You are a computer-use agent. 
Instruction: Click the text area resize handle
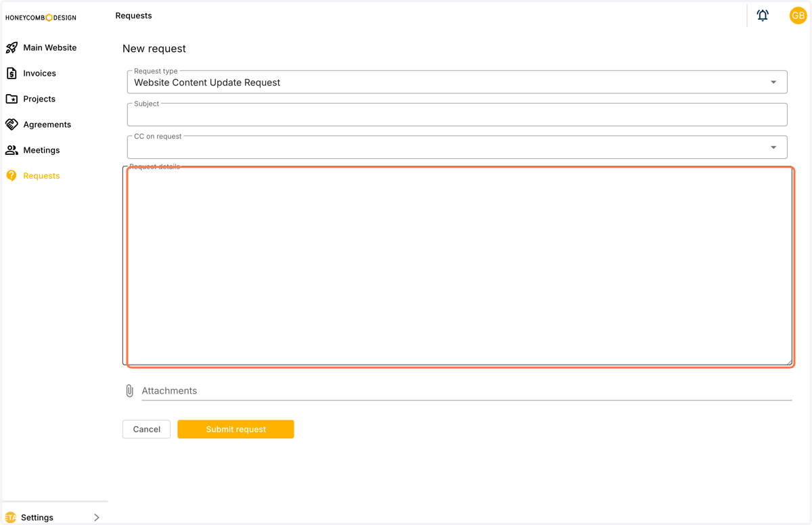(788, 361)
